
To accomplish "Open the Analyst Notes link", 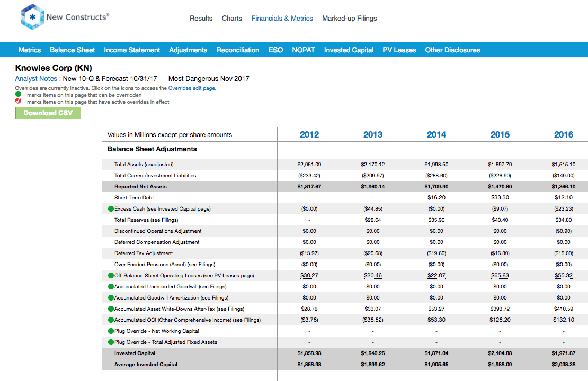I will point(36,79).
